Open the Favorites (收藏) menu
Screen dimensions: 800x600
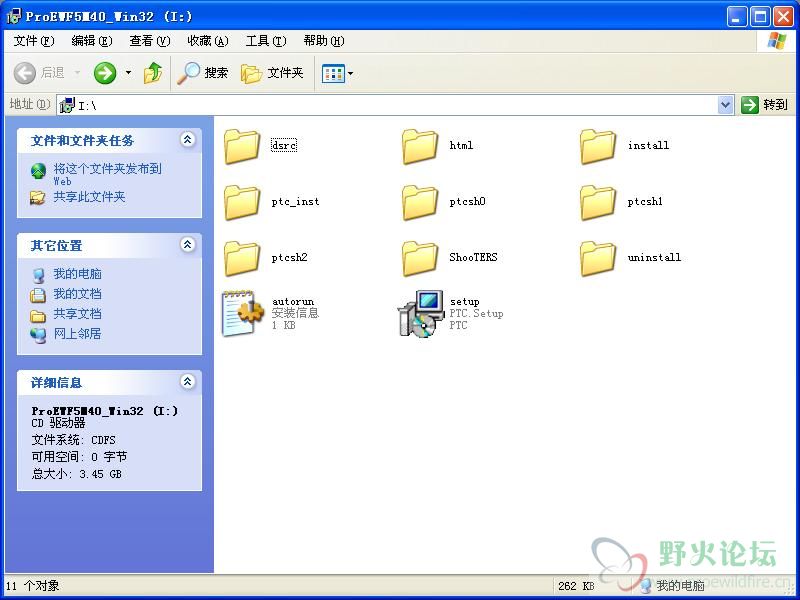pyautogui.click(x=208, y=41)
